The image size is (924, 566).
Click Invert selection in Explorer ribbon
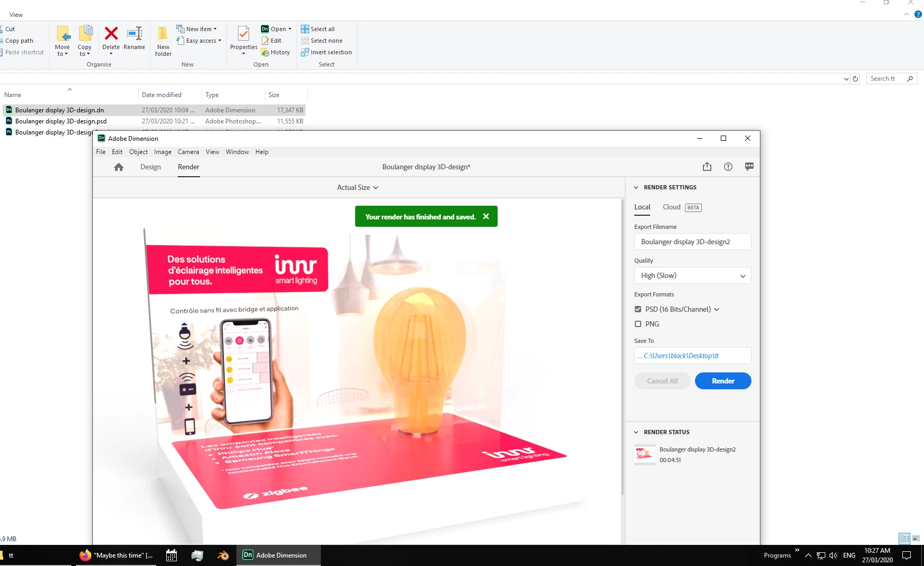[x=326, y=52]
